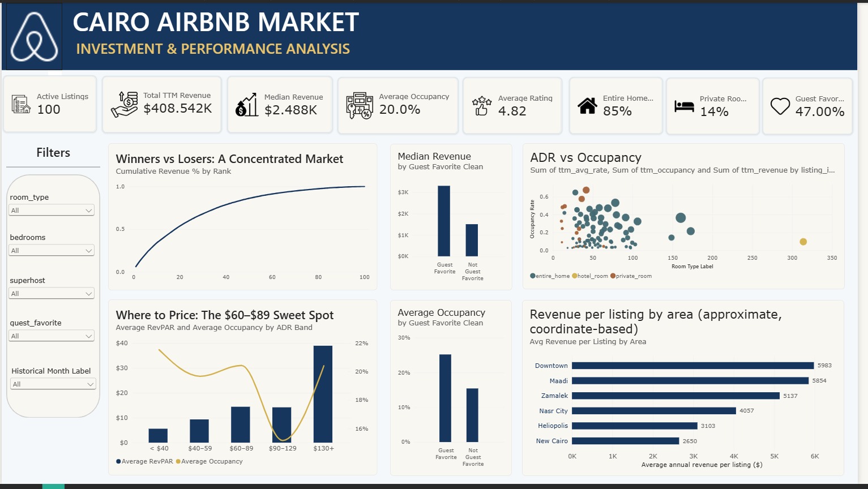Select the New Cairo revenue bar
Screen dimensions: 868x489
pyautogui.click(x=625, y=441)
